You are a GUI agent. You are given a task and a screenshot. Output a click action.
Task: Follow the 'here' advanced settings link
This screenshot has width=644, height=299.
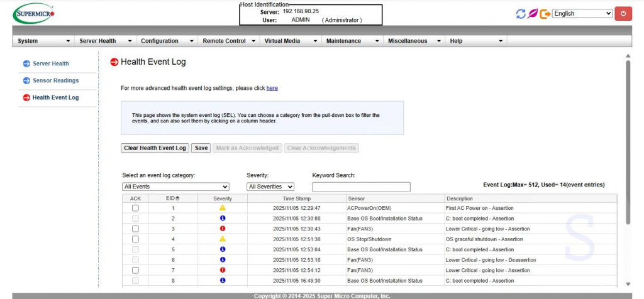(272, 89)
